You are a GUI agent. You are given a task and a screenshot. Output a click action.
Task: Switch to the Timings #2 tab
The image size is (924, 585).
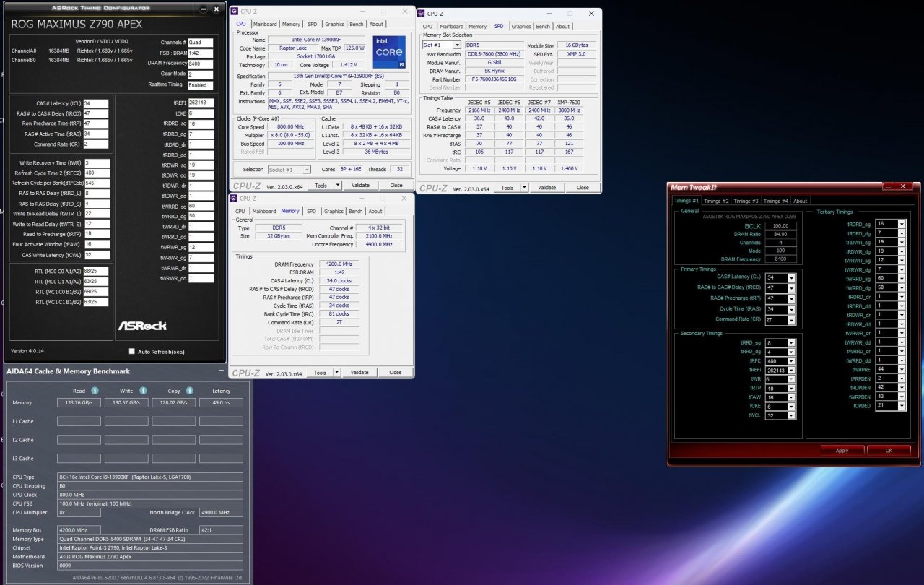pos(716,201)
